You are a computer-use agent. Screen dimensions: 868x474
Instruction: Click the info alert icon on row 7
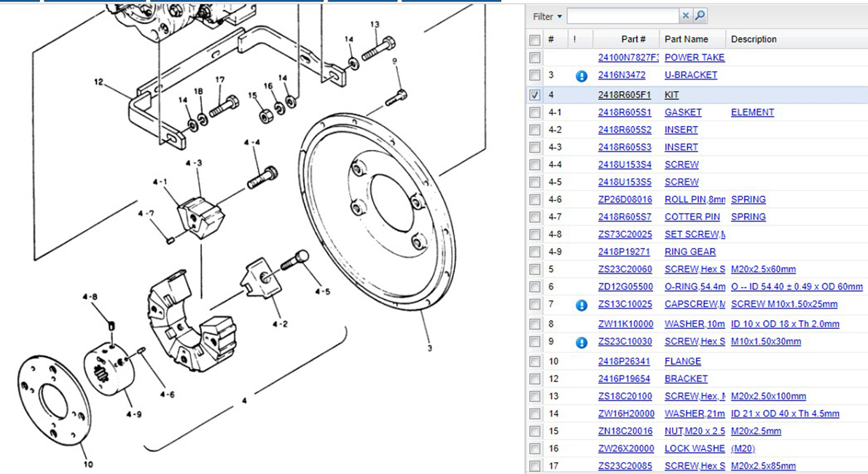581,306
